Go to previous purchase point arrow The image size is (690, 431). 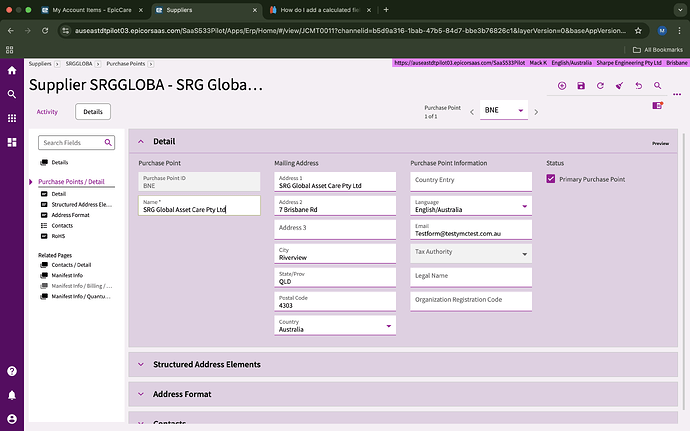472,112
